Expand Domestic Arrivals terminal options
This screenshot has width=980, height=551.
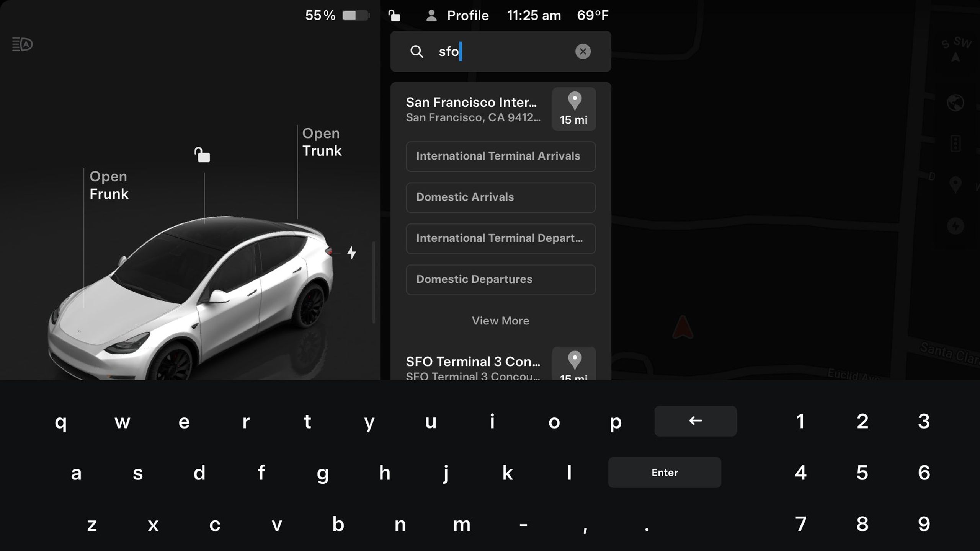[501, 196]
